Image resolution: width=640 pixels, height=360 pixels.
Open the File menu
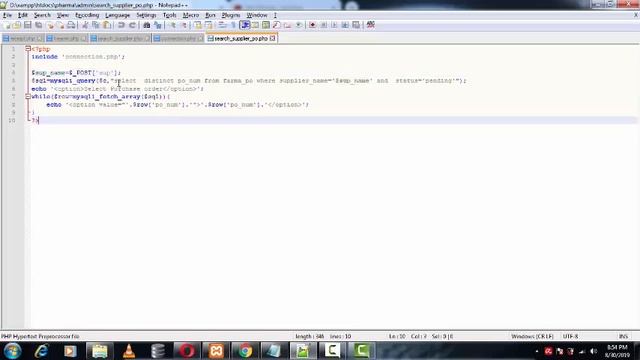click(x=7, y=15)
